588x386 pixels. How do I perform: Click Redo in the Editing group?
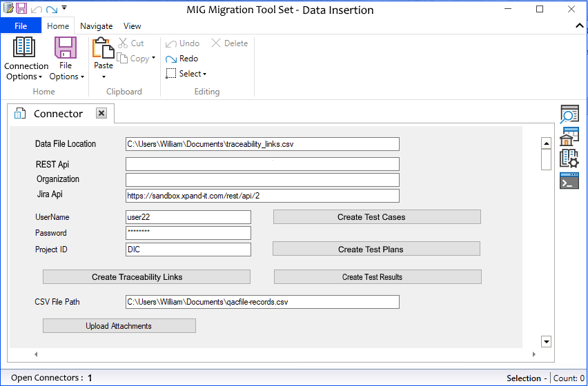pos(182,59)
